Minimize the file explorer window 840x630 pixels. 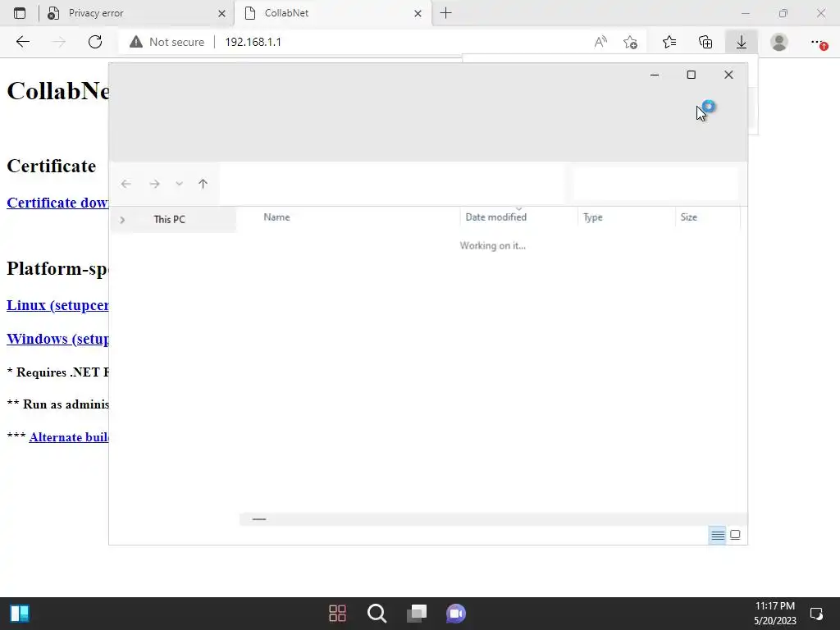(655, 75)
